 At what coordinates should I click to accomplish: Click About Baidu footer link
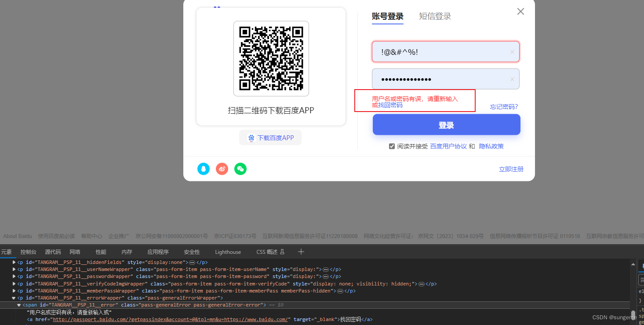pos(17,236)
